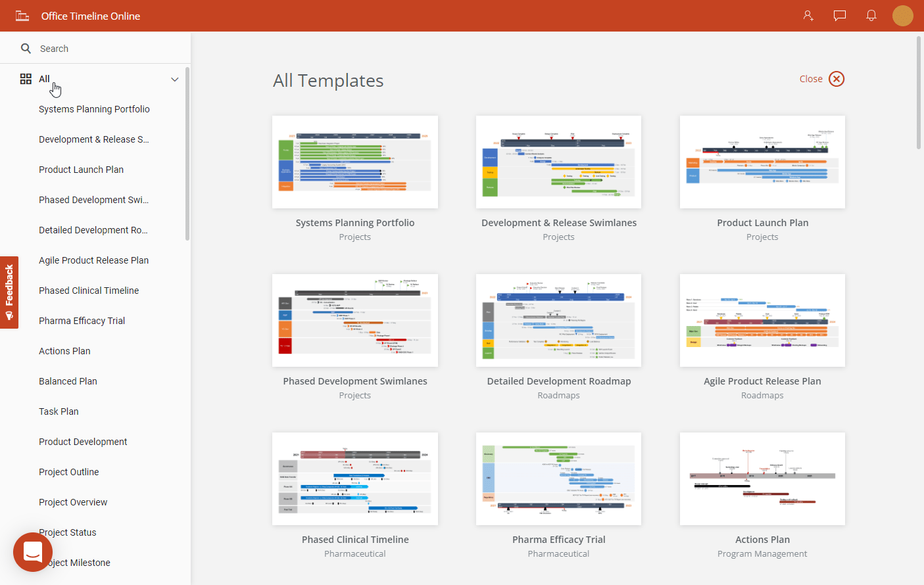Click the main page vertical scrollbar
The image size is (924, 585).
tap(919, 92)
